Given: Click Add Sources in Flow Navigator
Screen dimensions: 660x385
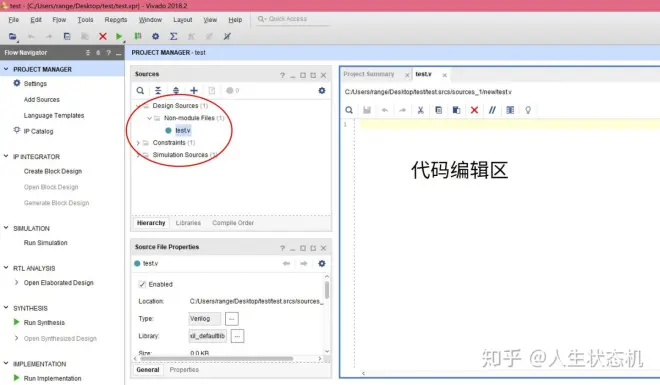Looking at the screenshot, I should (42, 100).
